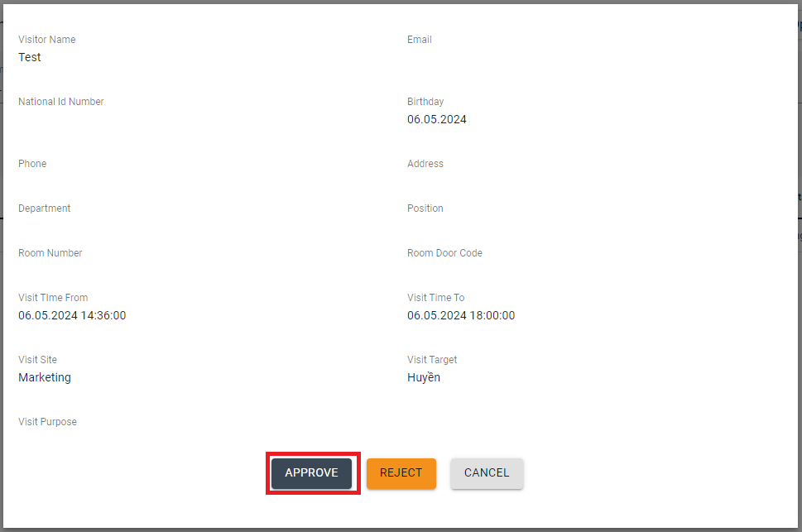This screenshot has width=802, height=532.
Task: Dismiss the dialog with the CANCEL button
Action: [487, 473]
